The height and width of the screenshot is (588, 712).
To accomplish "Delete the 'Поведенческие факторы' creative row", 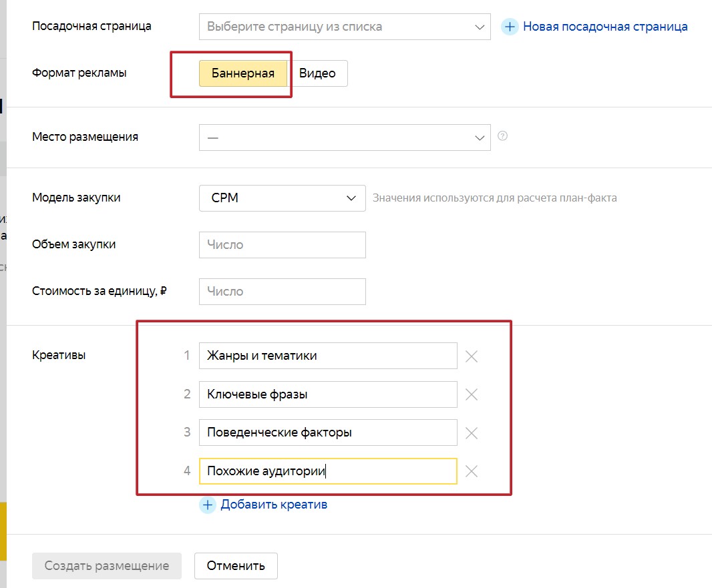I will (x=471, y=433).
